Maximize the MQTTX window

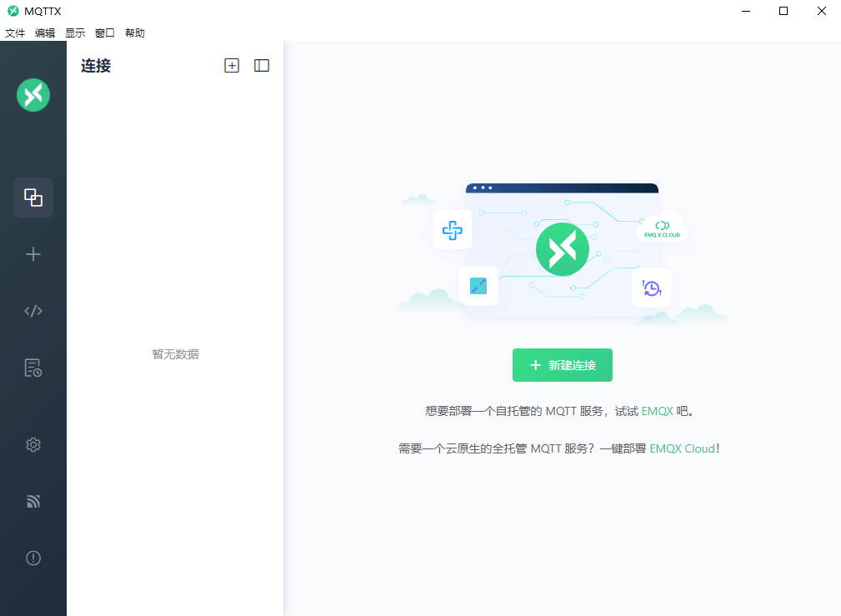(x=783, y=11)
